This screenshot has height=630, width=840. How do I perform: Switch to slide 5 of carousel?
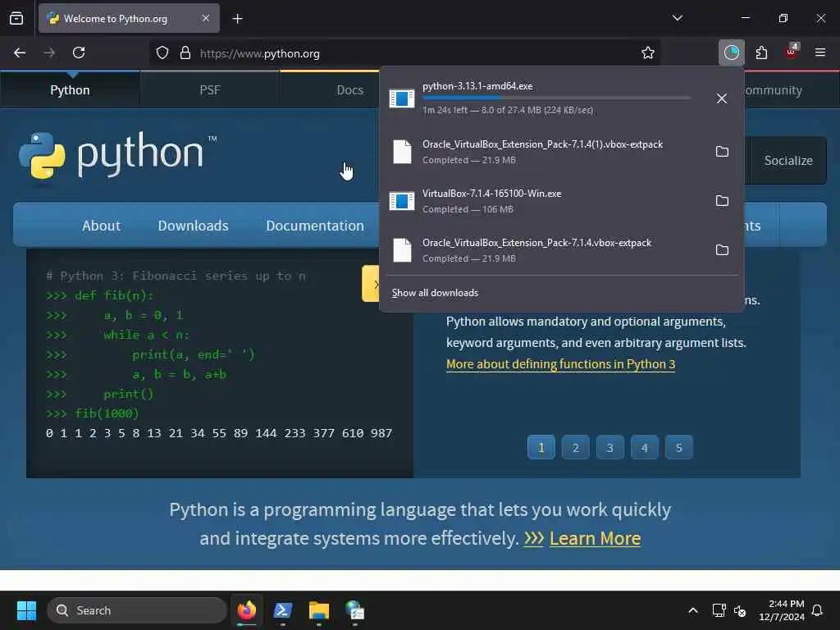678,447
